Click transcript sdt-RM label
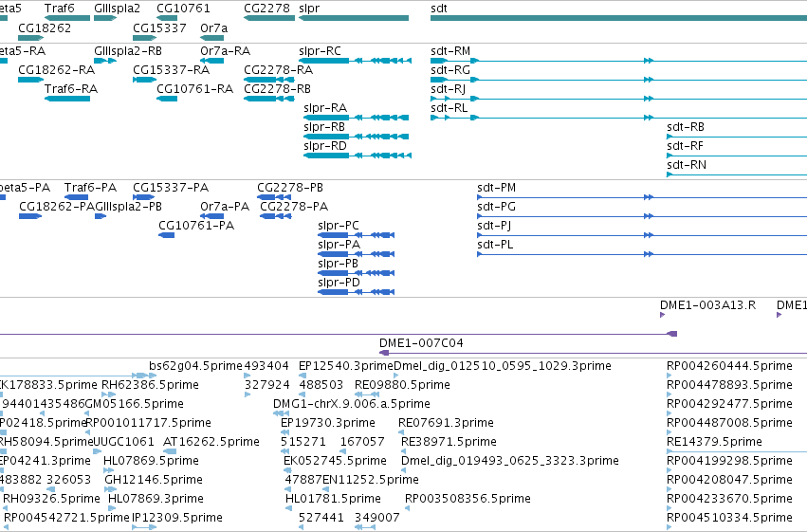Screen dimensions: 807x532 [x=450, y=51]
